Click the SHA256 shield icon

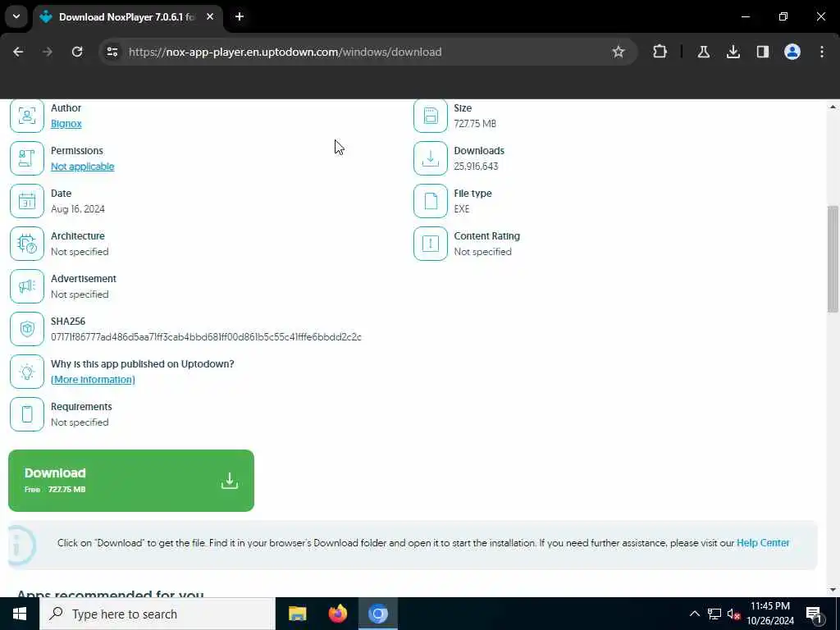27,329
